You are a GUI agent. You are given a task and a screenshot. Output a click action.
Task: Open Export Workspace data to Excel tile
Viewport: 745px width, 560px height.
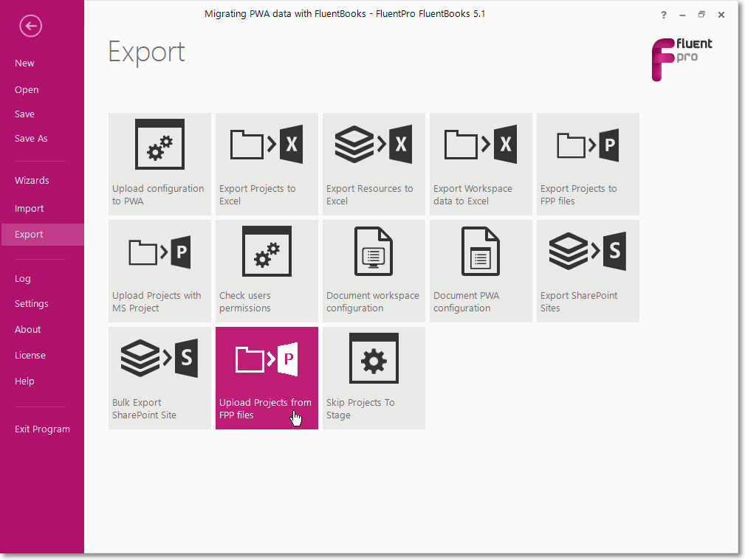pos(481,164)
